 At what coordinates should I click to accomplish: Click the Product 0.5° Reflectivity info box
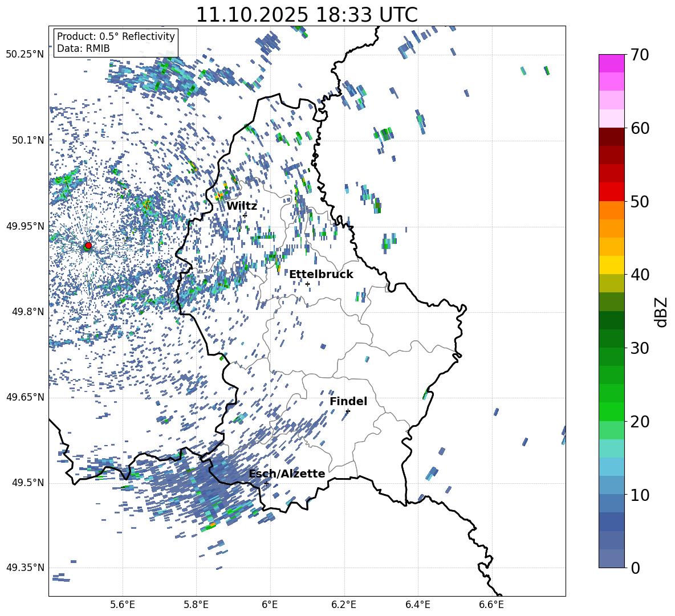pyautogui.click(x=116, y=43)
